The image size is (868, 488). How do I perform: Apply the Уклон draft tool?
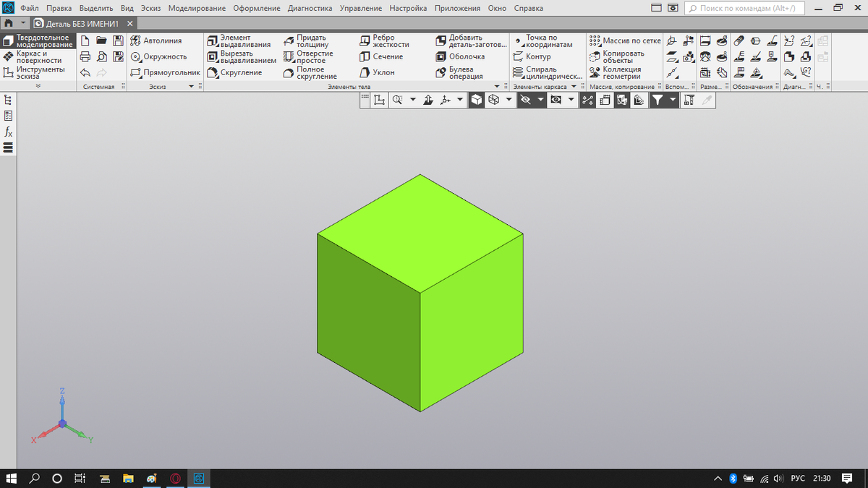pyautogui.click(x=377, y=72)
